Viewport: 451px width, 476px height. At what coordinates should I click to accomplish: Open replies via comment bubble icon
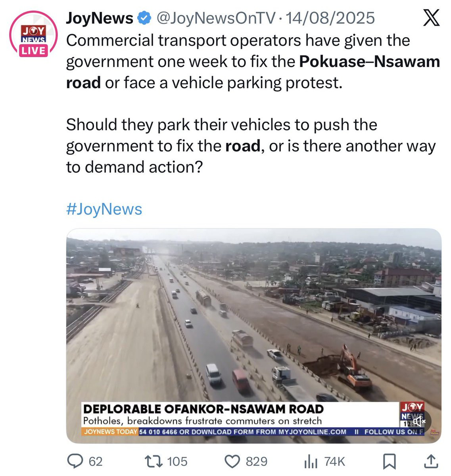click(x=75, y=461)
